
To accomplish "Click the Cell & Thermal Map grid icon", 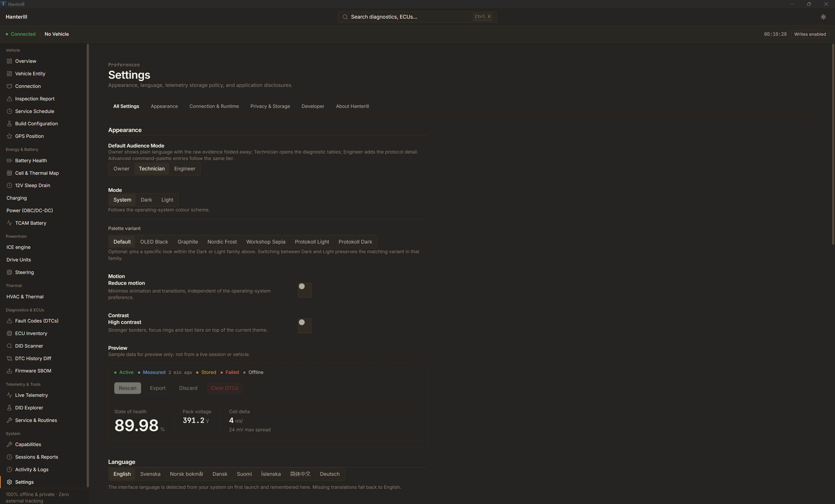I will click(9, 173).
